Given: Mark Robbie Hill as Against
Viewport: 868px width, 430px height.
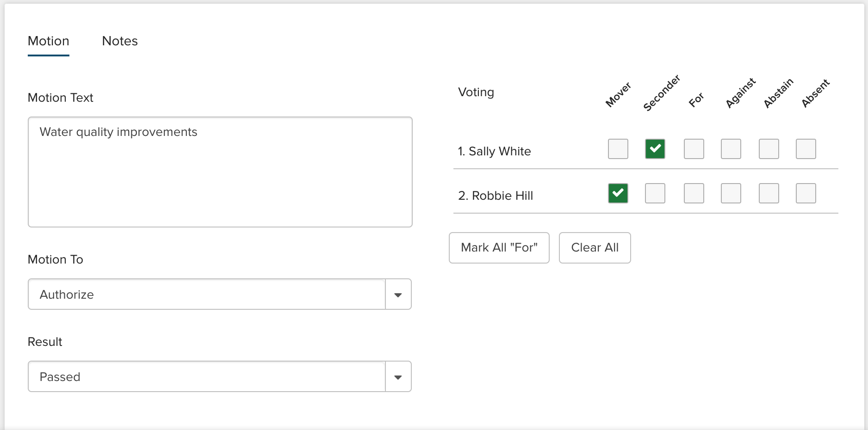Looking at the screenshot, I should click(x=731, y=193).
